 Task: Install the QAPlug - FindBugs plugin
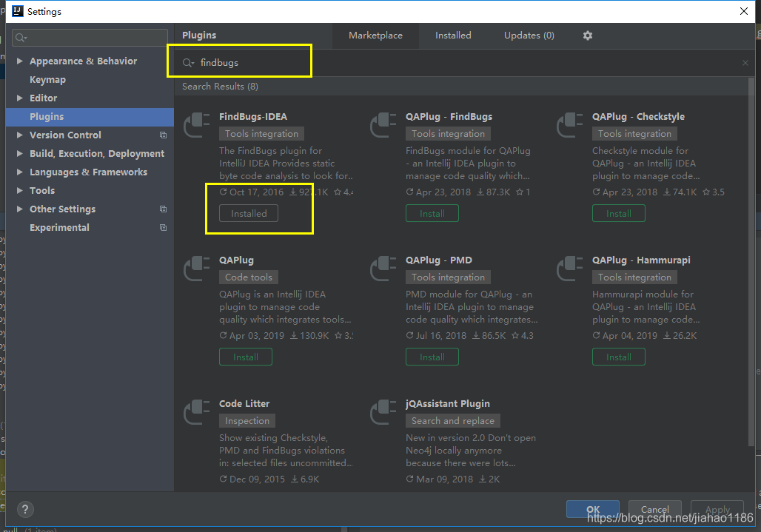point(432,213)
